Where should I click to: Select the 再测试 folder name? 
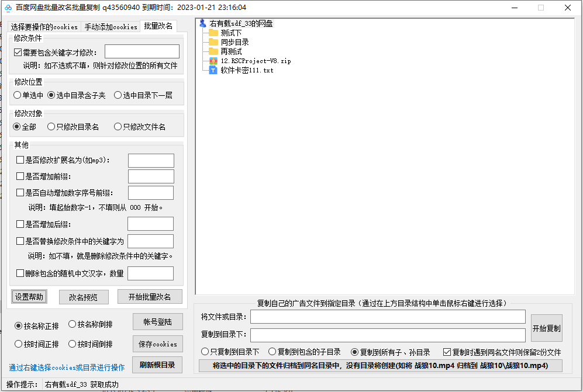click(x=231, y=51)
